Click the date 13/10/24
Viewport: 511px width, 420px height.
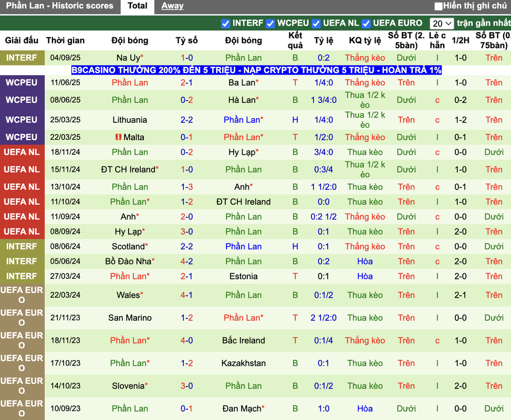pos(65,187)
